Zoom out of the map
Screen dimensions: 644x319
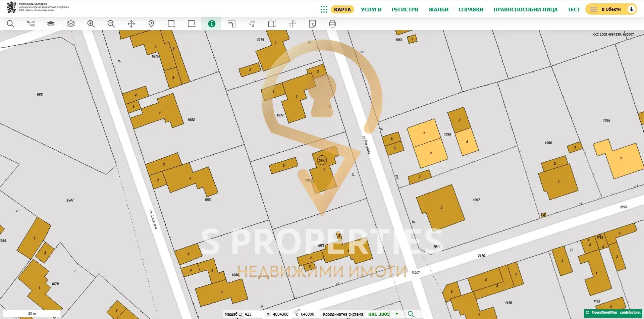pos(111,24)
